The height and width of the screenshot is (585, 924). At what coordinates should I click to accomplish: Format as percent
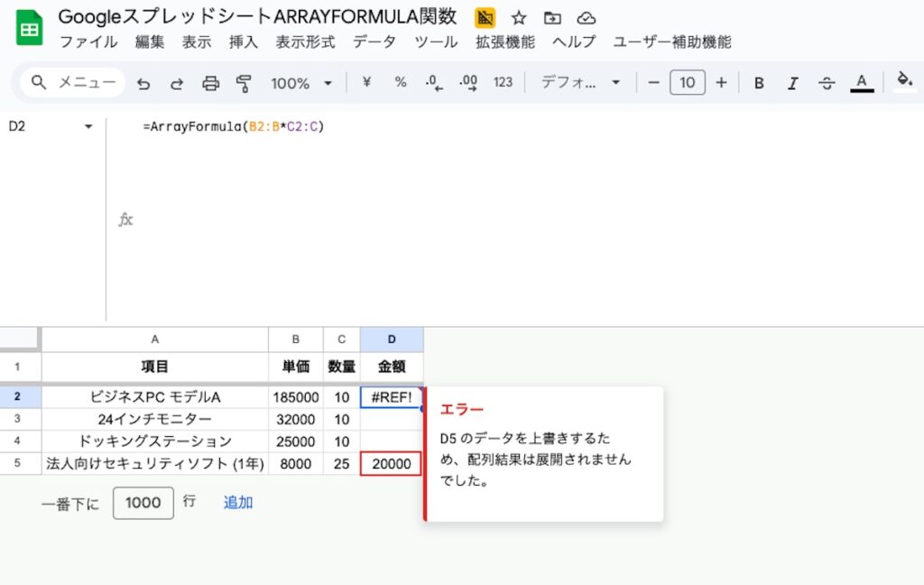(x=401, y=82)
